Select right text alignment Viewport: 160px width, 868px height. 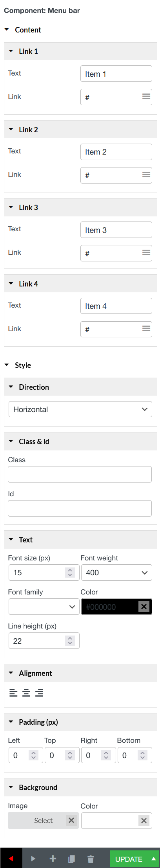39,693
